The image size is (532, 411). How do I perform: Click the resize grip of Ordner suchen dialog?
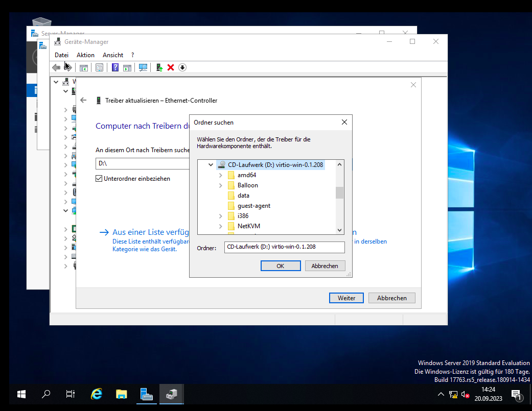click(x=349, y=275)
